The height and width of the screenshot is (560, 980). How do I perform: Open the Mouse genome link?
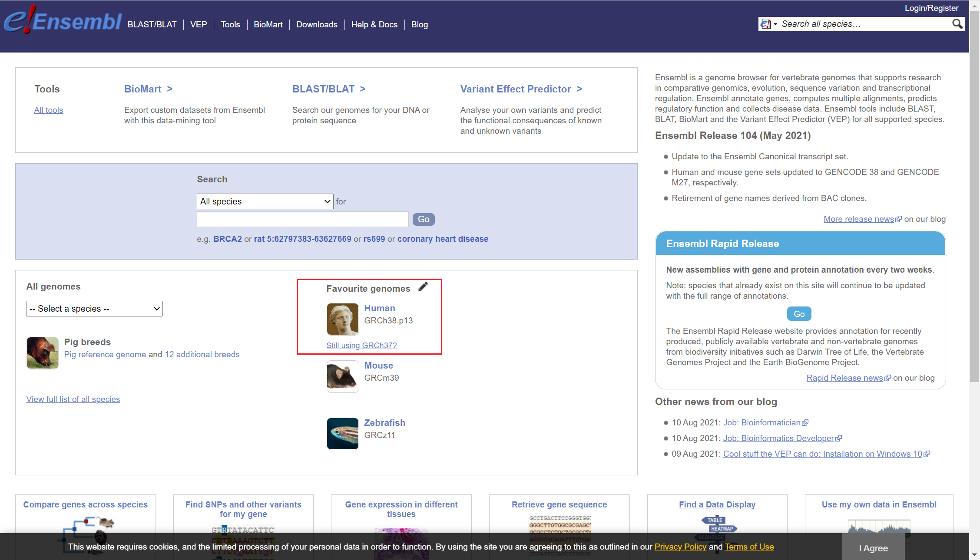tap(379, 366)
